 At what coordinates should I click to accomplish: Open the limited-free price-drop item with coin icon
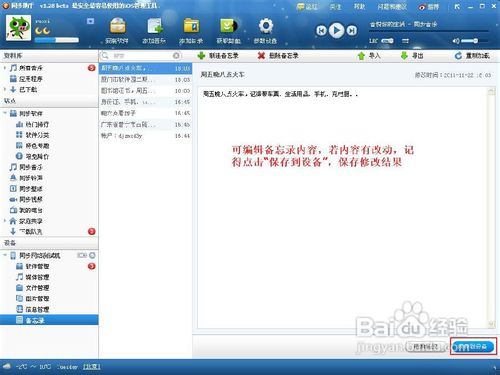(x=32, y=156)
